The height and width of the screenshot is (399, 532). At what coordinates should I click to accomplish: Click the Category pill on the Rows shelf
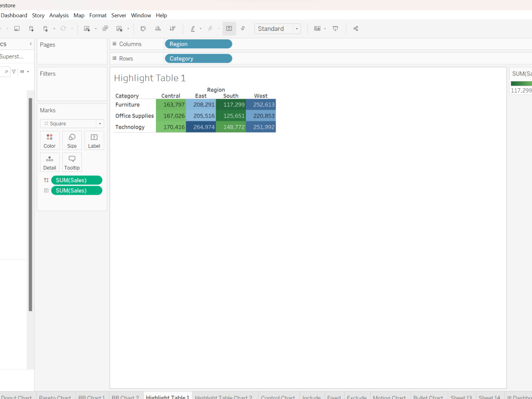pos(198,58)
